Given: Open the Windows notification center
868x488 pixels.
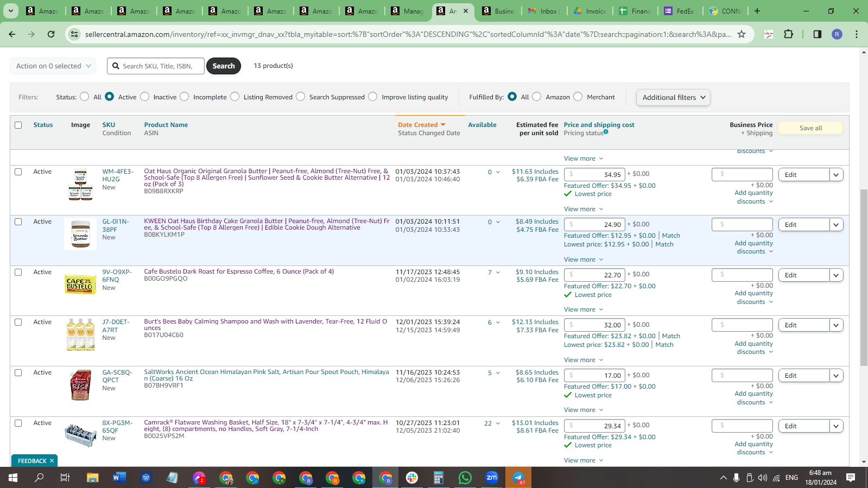Looking at the screenshot, I should [851, 478].
